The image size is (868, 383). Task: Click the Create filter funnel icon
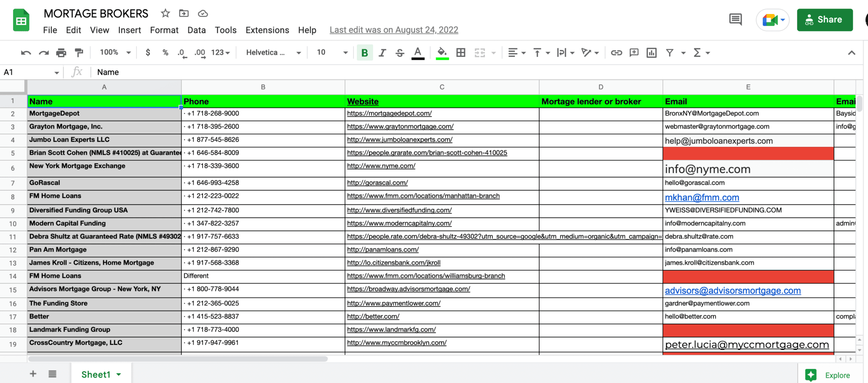670,53
